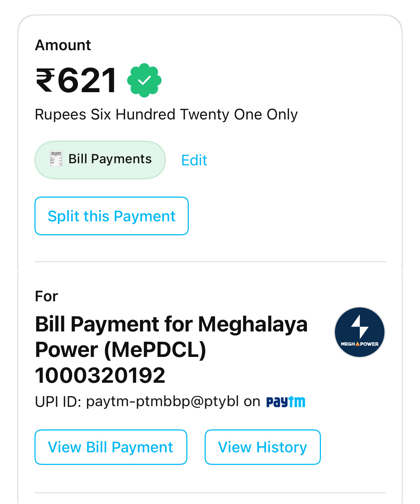Select the Bill Payments category label
Image resolution: width=420 pixels, height=504 pixels.
click(x=110, y=159)
